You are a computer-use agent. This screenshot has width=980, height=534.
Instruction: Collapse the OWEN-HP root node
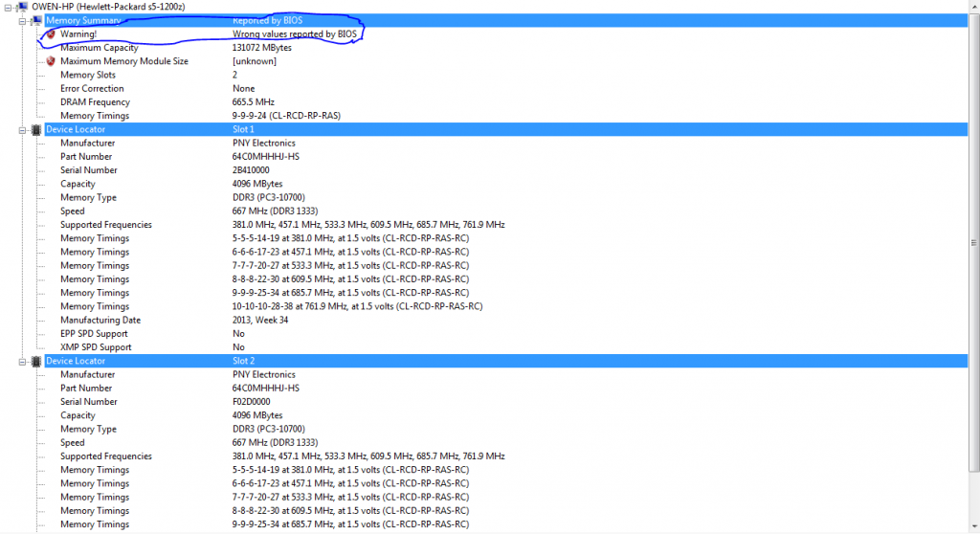(8, 7)
